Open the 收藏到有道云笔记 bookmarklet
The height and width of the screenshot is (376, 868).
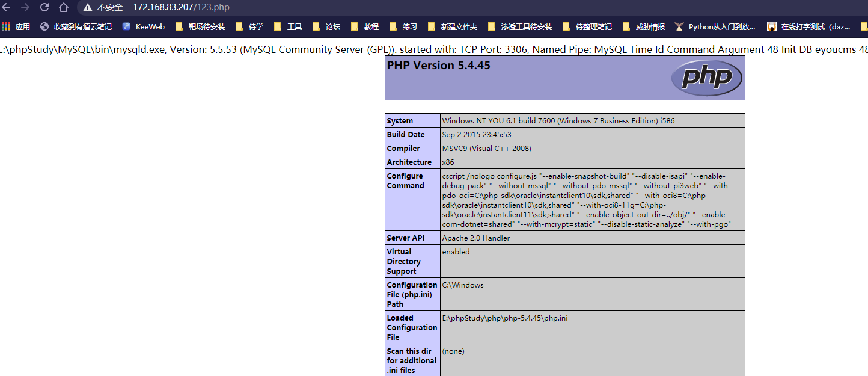point(76,26)
